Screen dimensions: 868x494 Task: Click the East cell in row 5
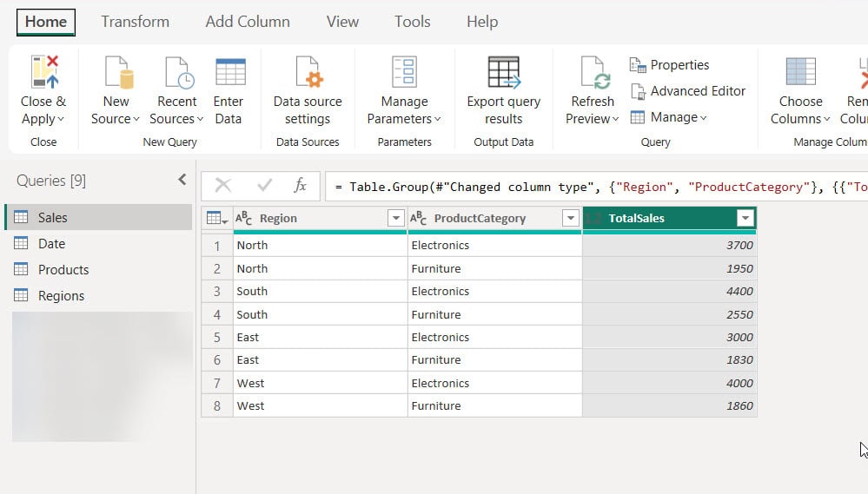(320, 337)
